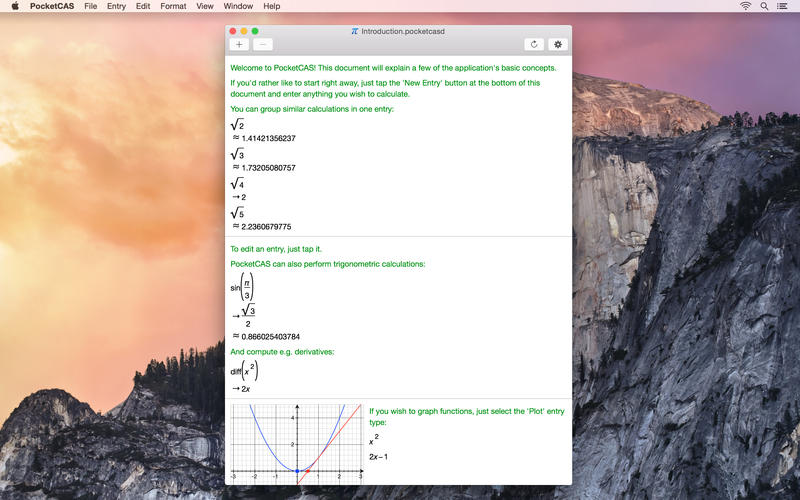Open the Edit menu
This screenshot has height=500, width=800.
(x=143, y=6)
